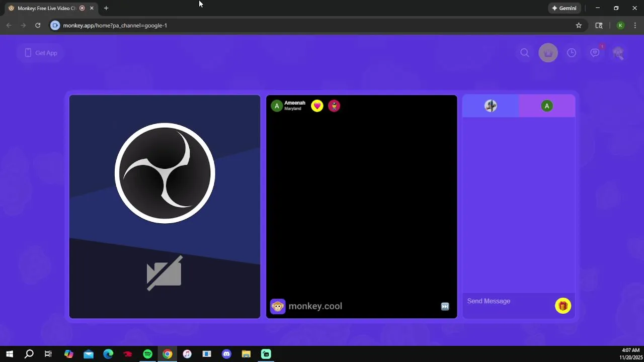The height and width of the screenshot is (362, 644).
Task: Click Ameenah's green A avatar in video
Action: (x=277, y=106)
